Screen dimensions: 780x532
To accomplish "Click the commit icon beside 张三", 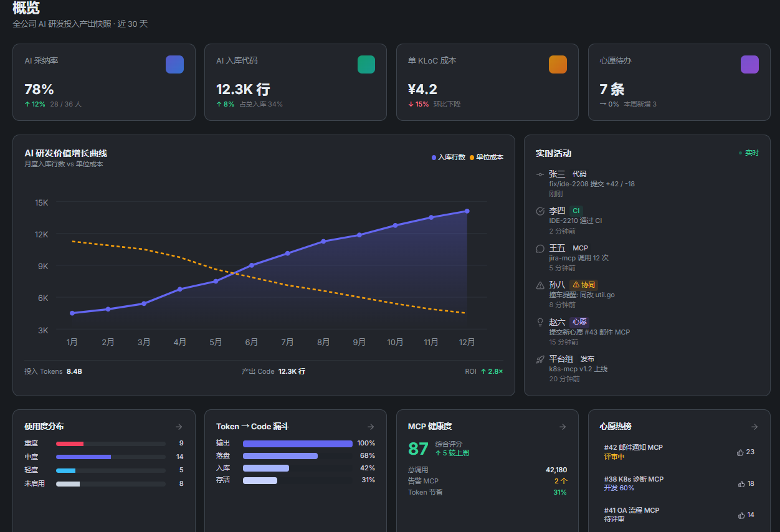I will (540, 174).
